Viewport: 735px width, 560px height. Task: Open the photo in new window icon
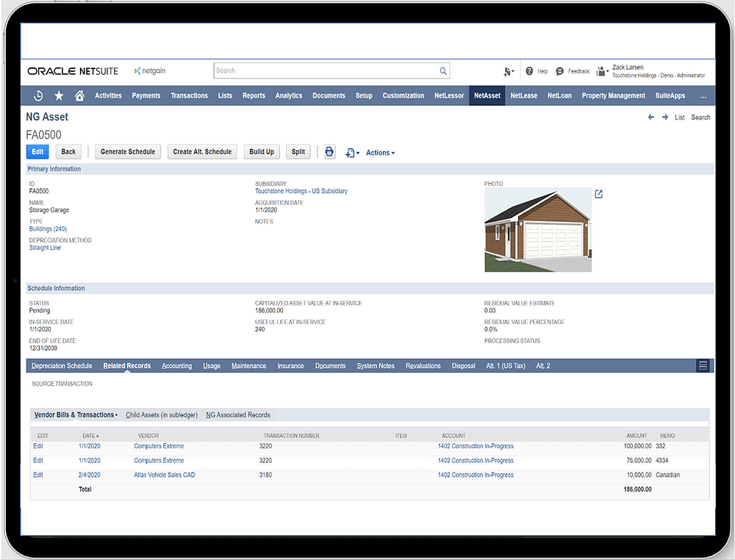click(598, 194)
